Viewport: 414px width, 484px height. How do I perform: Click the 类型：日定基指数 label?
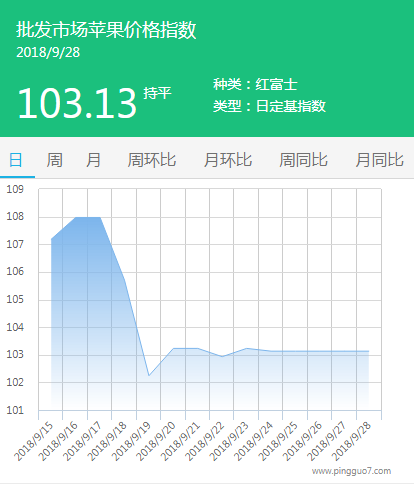[x=269, y=106]
